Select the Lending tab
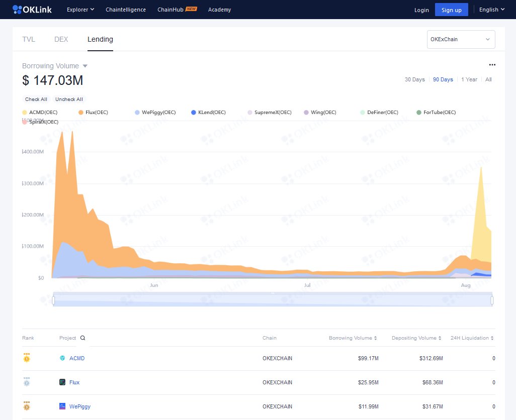Image resolution: width=516 pixels, height=420 pixels. tap(100, 39)
